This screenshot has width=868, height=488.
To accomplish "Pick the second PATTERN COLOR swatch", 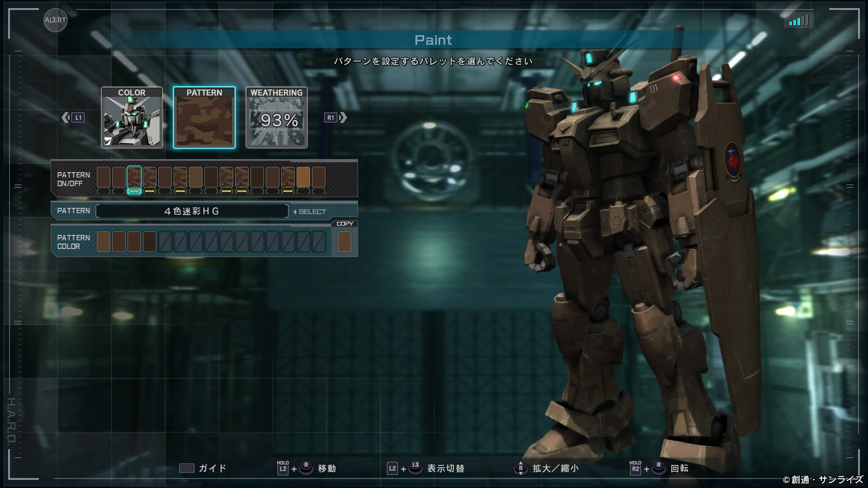I will pos(119,242).
